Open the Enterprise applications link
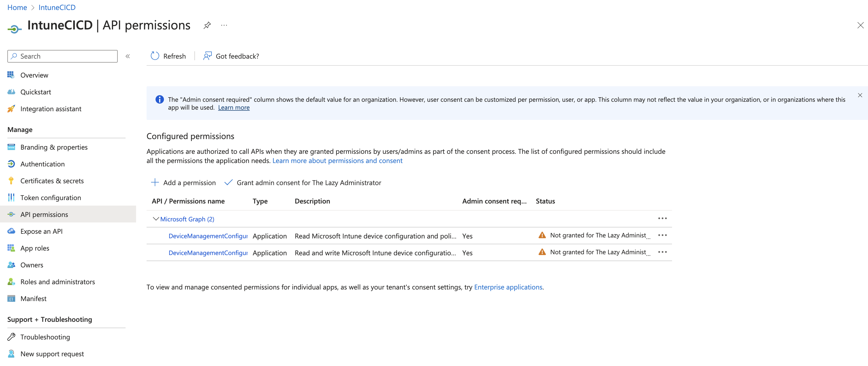 pos(508,287)
